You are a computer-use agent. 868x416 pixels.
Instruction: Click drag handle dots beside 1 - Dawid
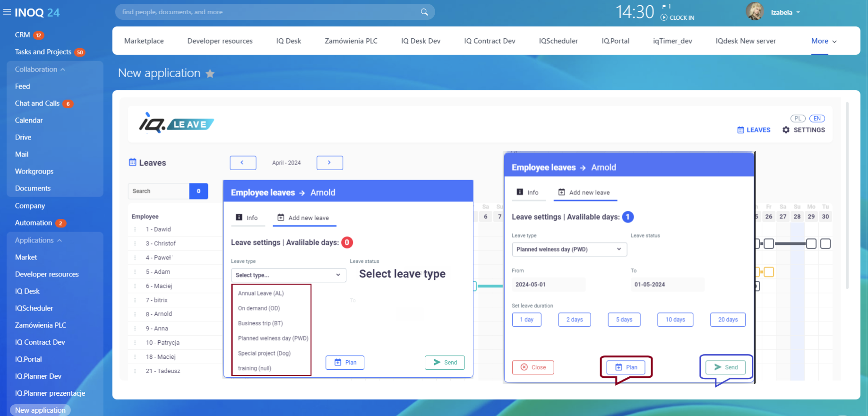click(135, 229)
